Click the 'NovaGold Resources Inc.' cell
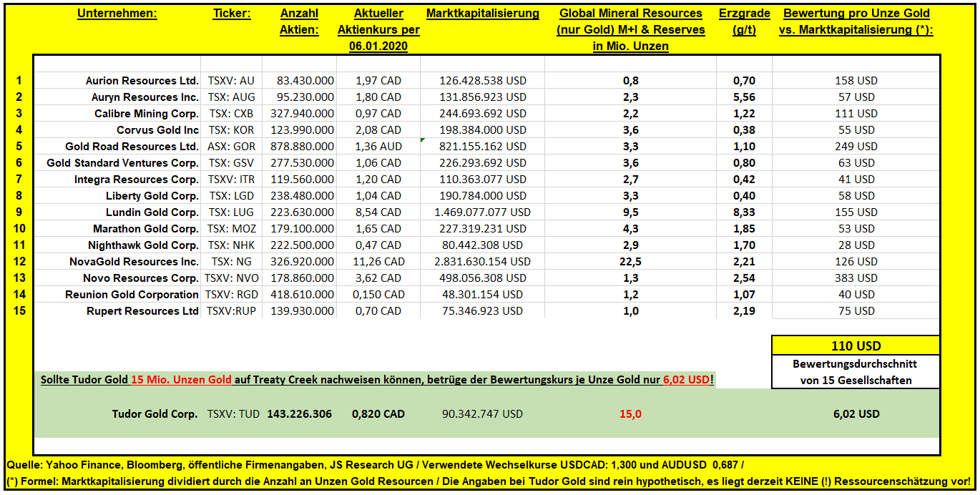The width and height of the screenshot is (980, 495). point(134,262)
